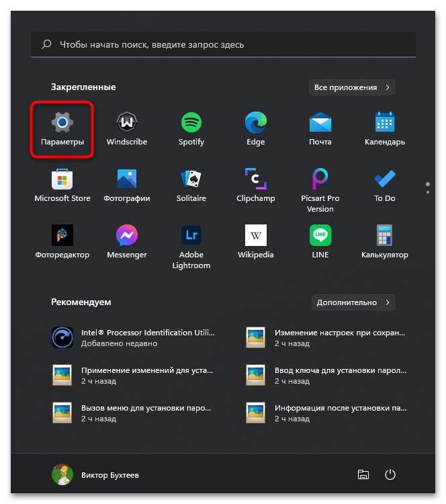
Task: Launch the Фоторедактор app
Action: [x=62, y=242]
